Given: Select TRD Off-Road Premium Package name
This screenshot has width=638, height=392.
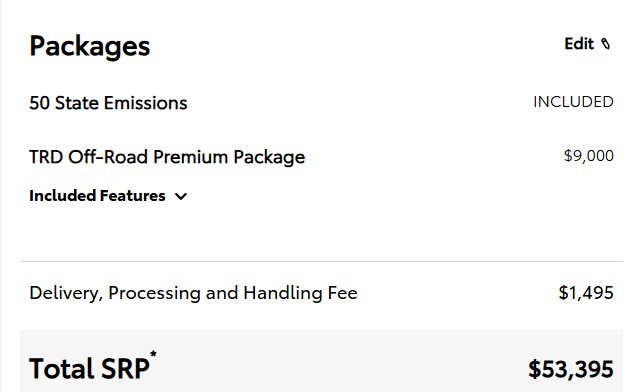Looking at the screenshot, I should coord(167,157).
